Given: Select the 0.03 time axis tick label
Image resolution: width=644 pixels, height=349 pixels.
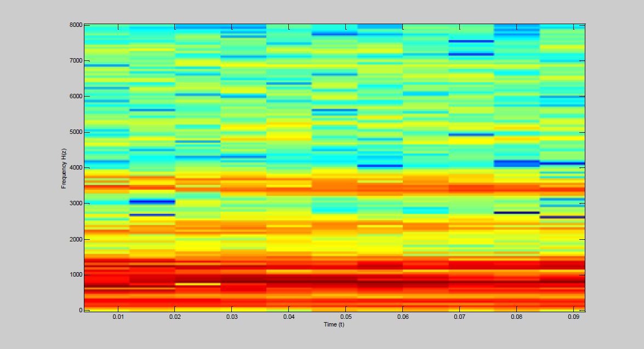Looking at the screenshot, I should (232, 317).
